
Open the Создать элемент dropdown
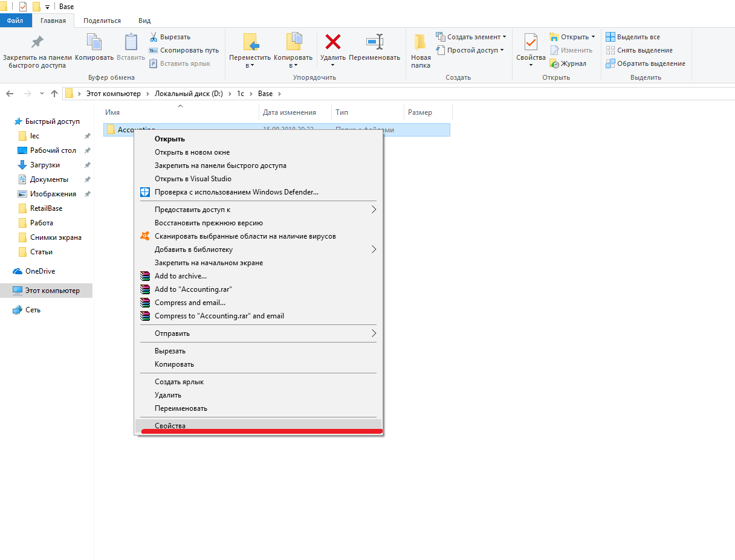coord(471,37)
